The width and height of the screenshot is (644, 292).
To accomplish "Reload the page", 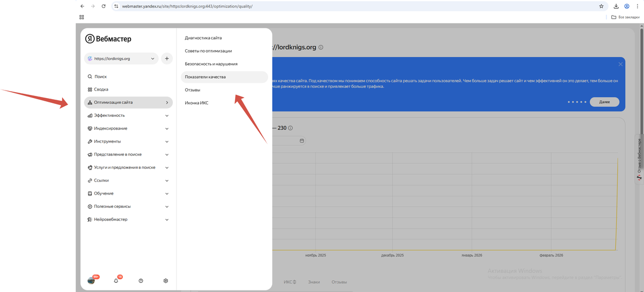I will point(105,6).
